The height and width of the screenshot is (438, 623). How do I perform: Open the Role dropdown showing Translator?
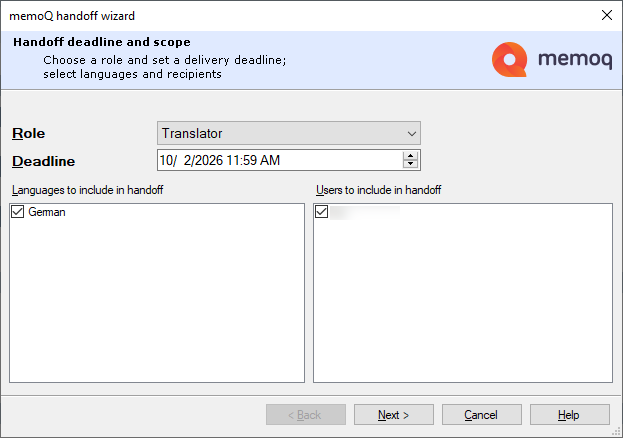pyautogui.click(x=288, y=133)
